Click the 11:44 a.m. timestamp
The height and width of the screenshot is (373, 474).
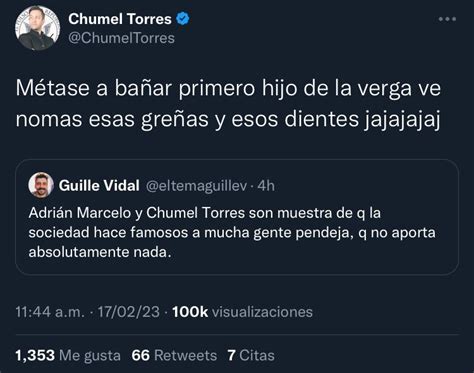pyautogui.click(x=50, y=312)
